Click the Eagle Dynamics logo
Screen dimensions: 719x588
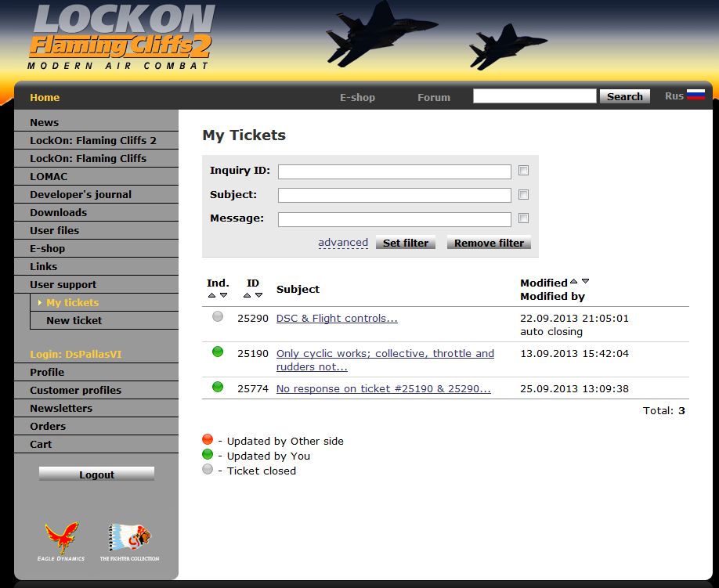(x=61, y=541)
